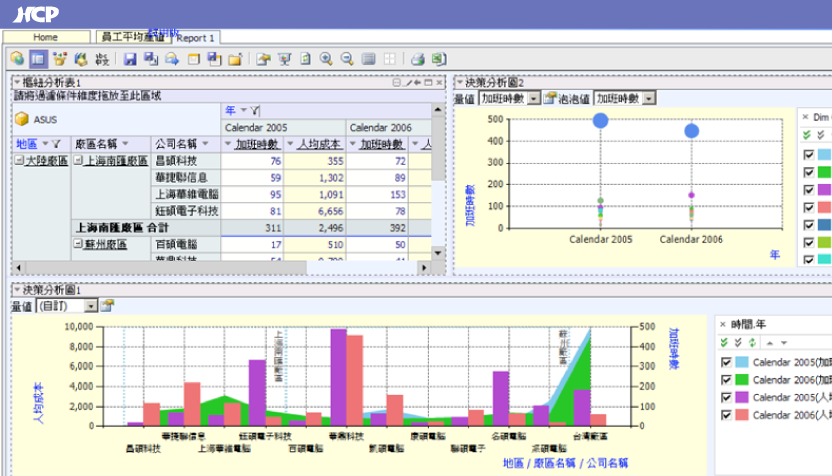This screenshot has height=476, width=832.
Task: Open the 泡泡值 加班時數 dropdown
Action: tap(649, 98)
